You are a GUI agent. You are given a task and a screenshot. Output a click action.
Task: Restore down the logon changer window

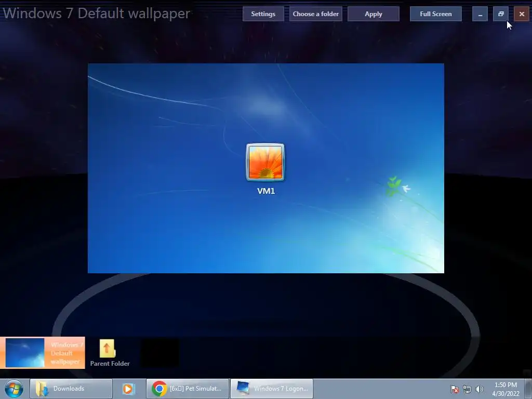coord(501,14)
